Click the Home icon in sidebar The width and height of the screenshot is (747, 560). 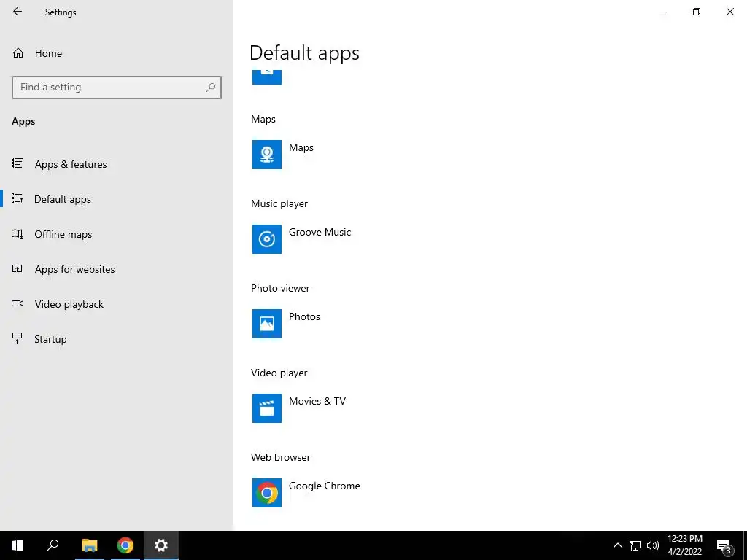pyautogui.click(x=18, y=53)
